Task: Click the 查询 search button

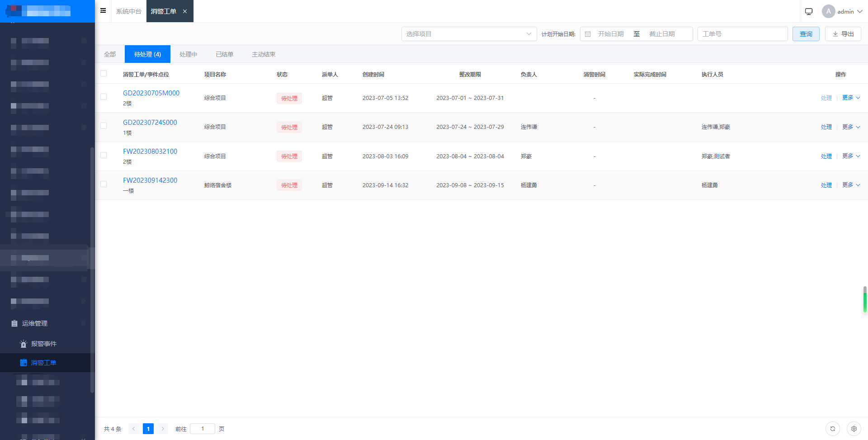Action: 806,34
